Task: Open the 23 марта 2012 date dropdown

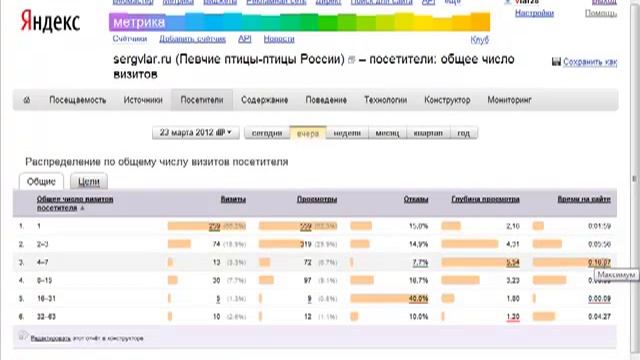Action: (196, 133)
